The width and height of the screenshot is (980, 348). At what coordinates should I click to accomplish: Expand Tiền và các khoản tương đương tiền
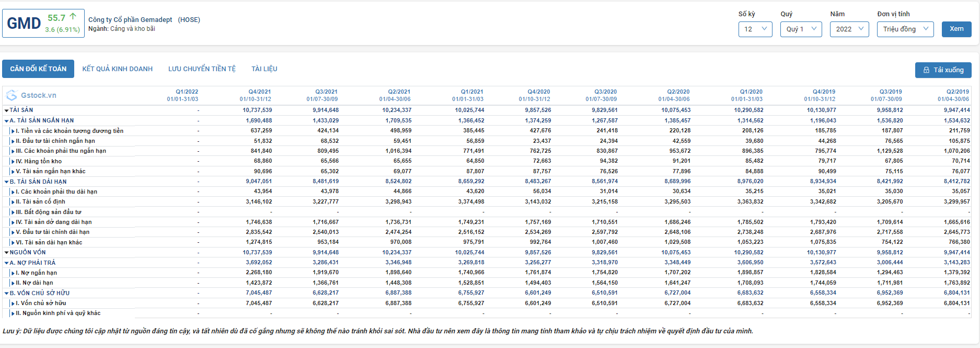point(13,131)
